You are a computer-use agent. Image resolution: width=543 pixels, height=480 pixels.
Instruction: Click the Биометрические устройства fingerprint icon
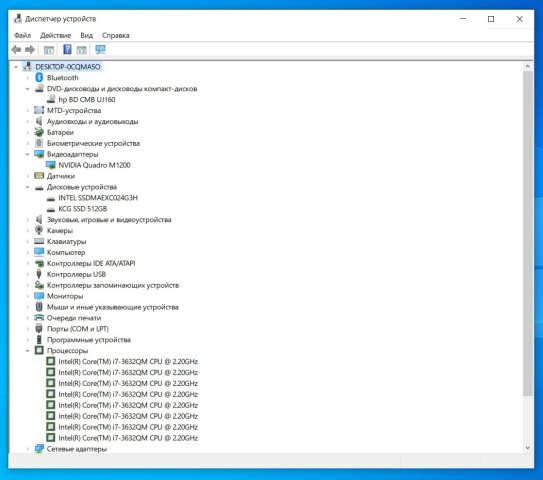pyautogui.click(x=39, y=143)
